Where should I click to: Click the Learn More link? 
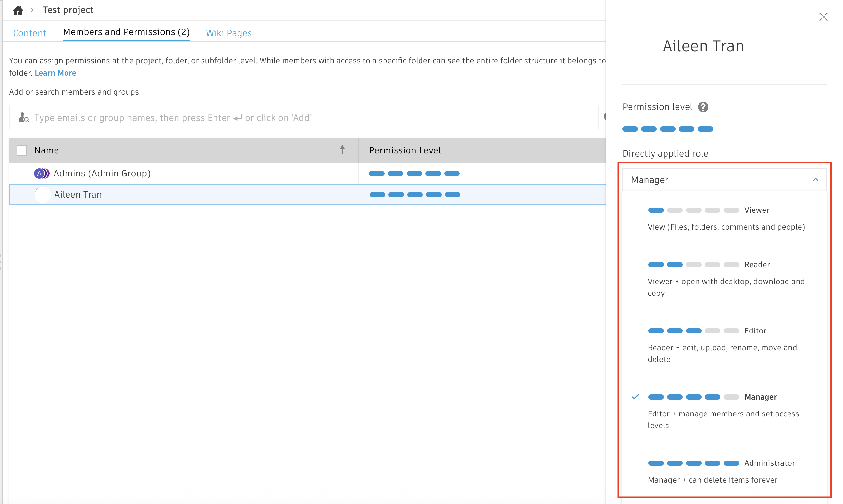tap(55, 72)
